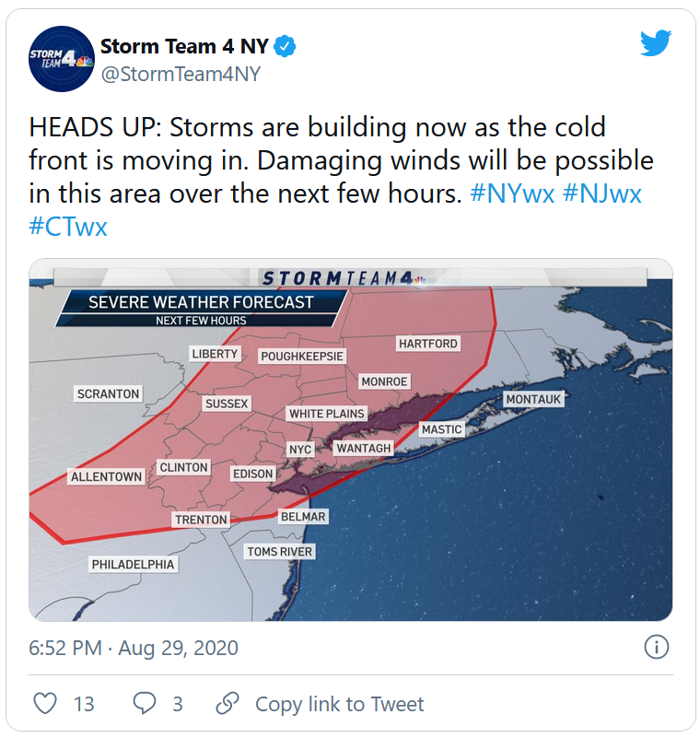Open the @StormTeam4NY handle link
Image resolution: width=700 pixels, height=738 pixels.
pyautogui.click(x=181, y=74)
